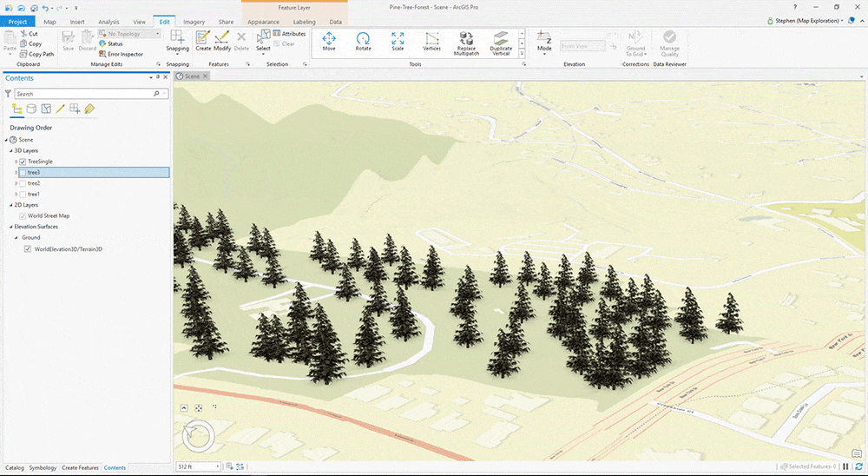Viewport: 868px width, 476px height.
Task: Switch to the Analysis ribbon tab
Action: tap(108, 21)
